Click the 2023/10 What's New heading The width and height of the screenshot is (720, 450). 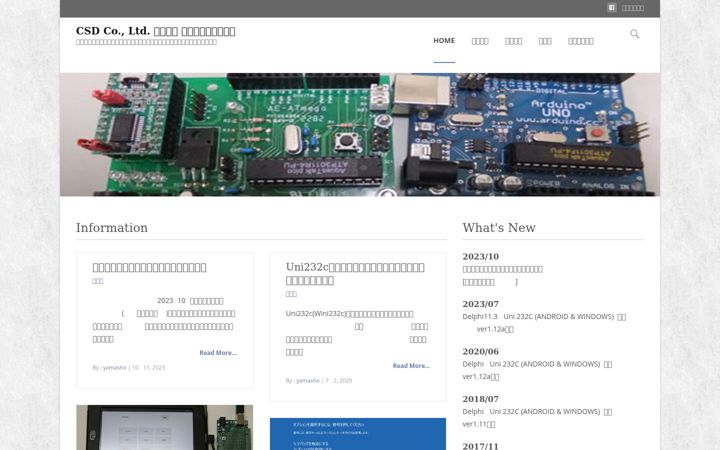(x=480, y=256)
